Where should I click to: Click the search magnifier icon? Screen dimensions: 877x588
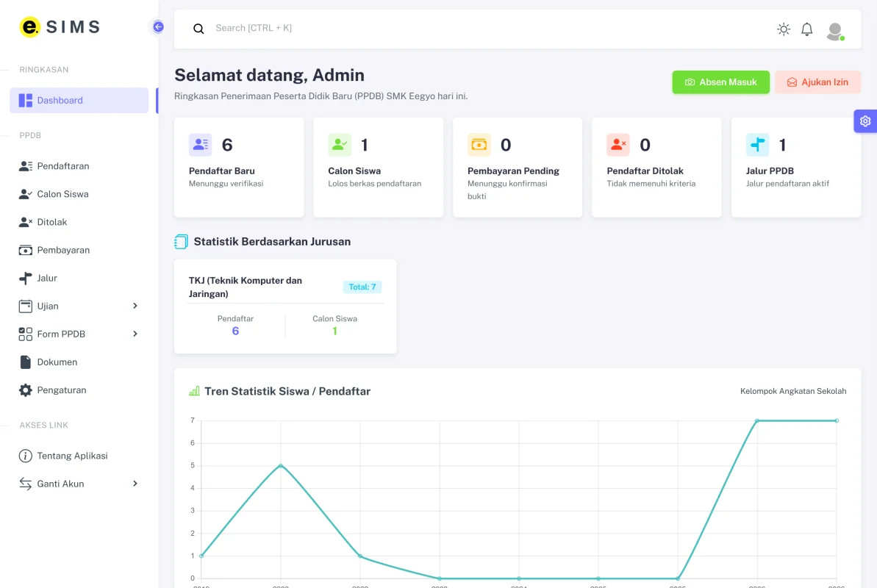198,29
